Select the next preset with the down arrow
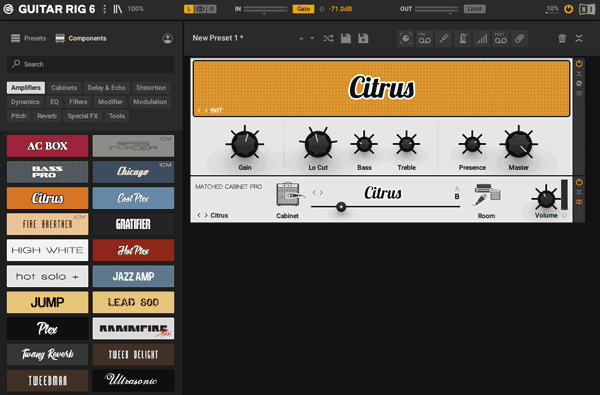Screen dimensions: 600x395 [x=312, y=38]
